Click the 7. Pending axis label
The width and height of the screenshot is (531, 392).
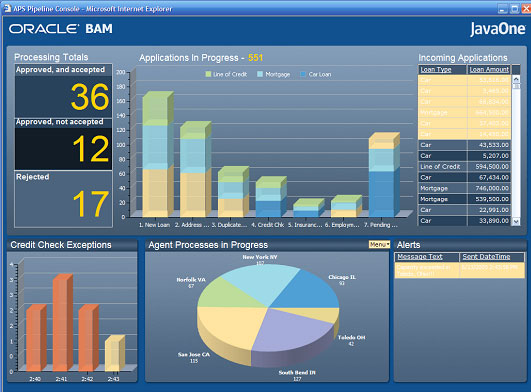click(381, 225)
